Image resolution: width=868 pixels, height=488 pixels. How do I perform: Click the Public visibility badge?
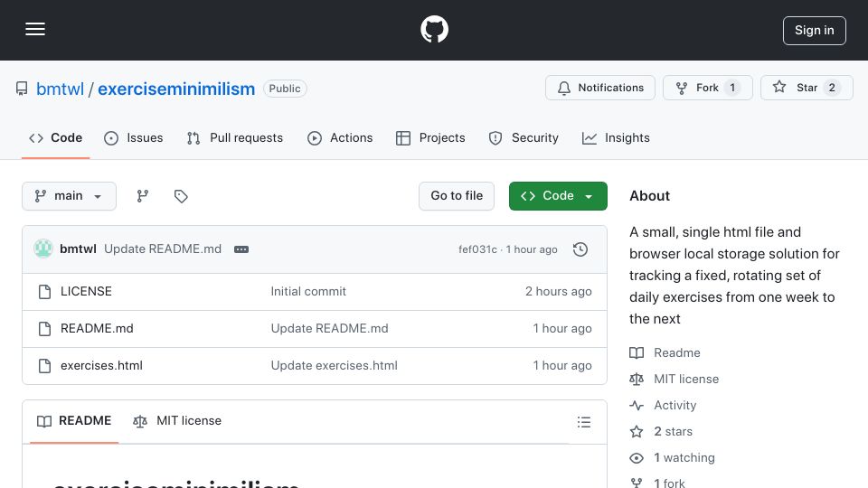coord(285,89)
